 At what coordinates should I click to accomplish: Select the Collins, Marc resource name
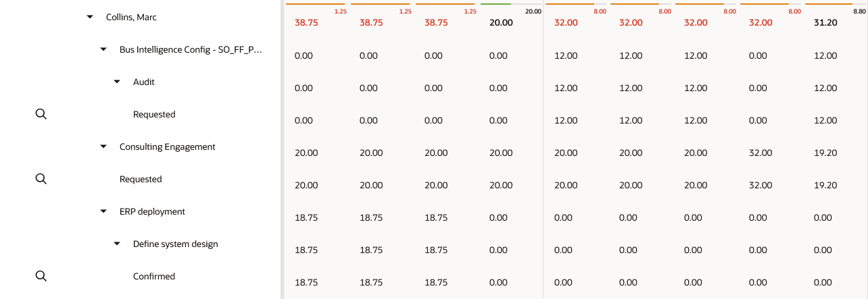tap(131, 17)
